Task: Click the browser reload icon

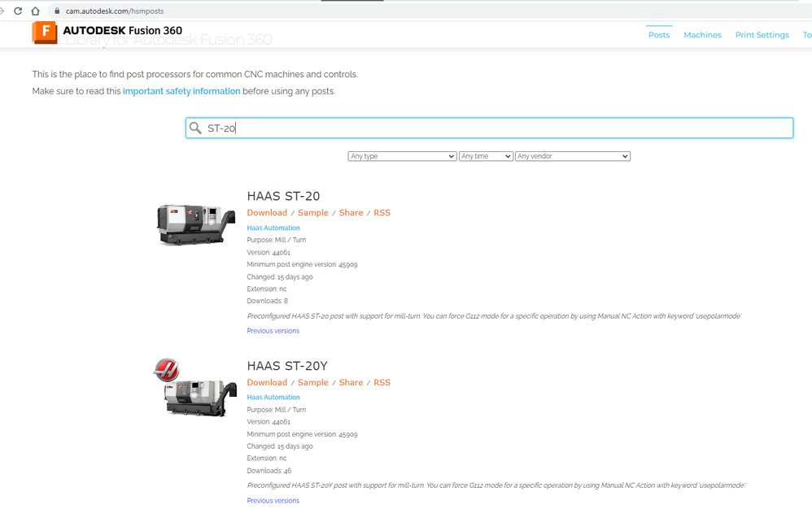Action: pyautogui.click(x=18, y=11)
